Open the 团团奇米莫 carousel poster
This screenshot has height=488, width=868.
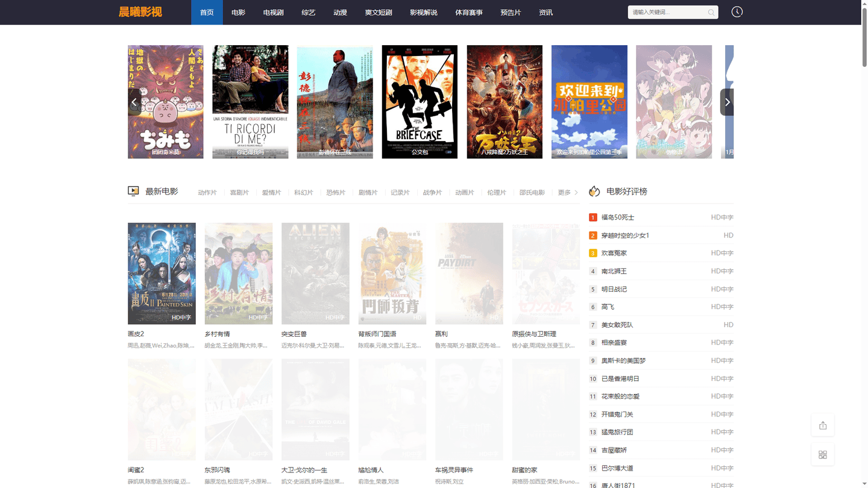[x=165, y=102]
